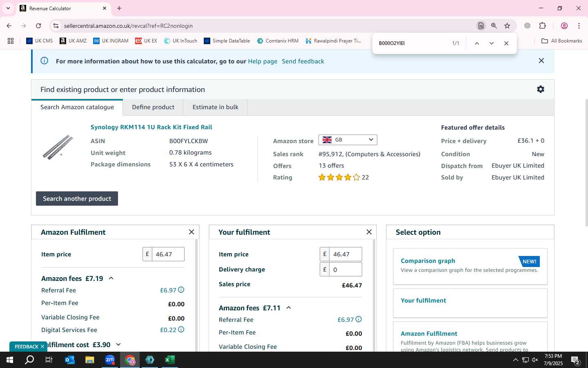Click the star rating display

coord(339,177)
